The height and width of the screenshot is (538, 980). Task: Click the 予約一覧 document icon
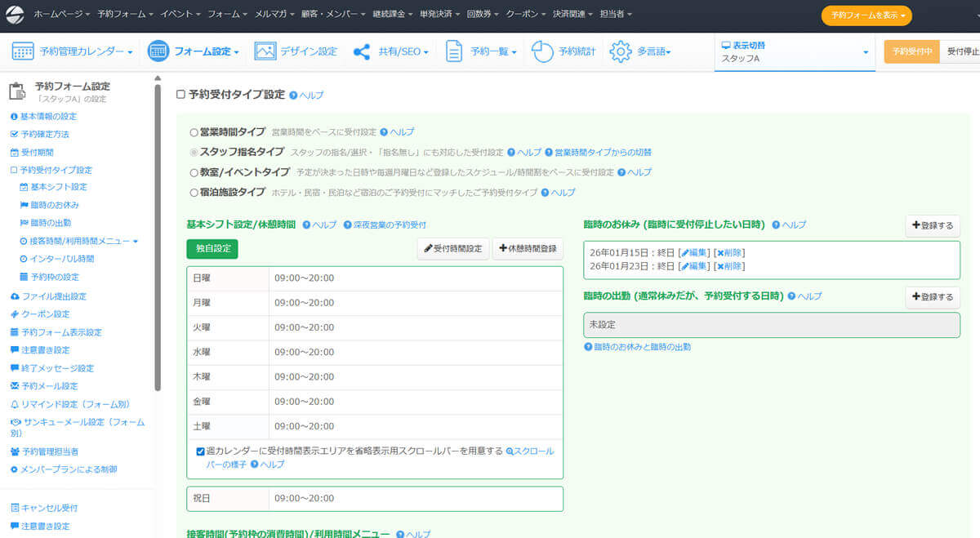[454, 51]
